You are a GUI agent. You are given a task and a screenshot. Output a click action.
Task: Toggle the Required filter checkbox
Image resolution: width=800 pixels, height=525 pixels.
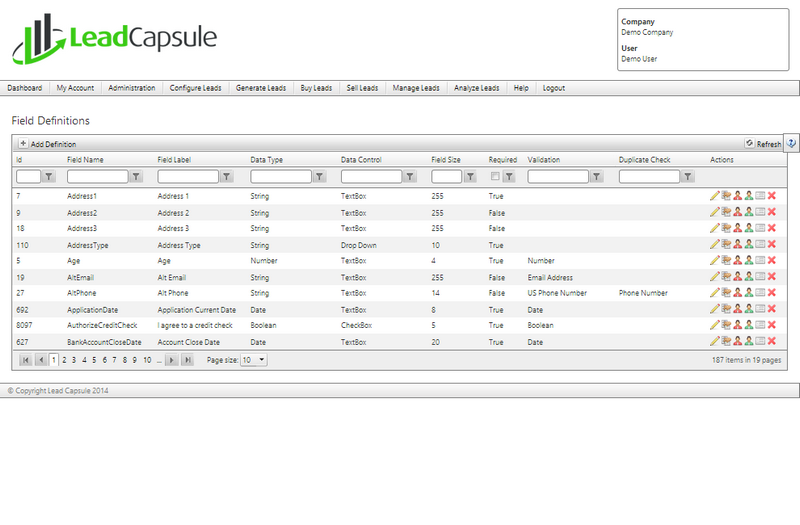495,177
